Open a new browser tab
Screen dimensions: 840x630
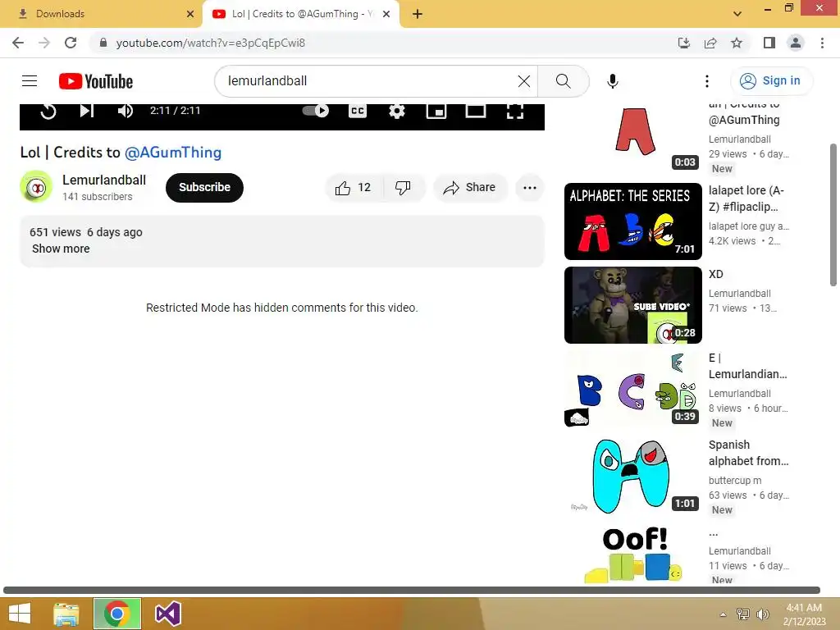click(418, 14)
